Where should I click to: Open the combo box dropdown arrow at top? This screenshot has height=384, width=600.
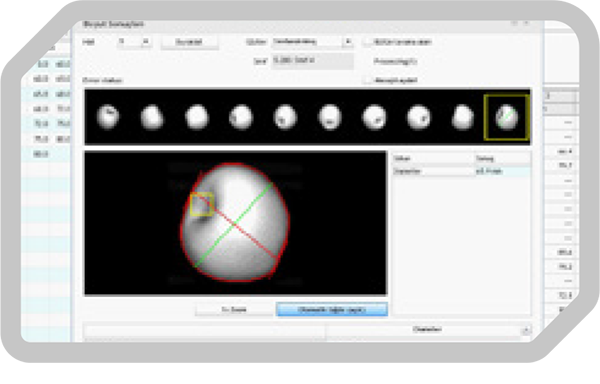pos(348,41)
